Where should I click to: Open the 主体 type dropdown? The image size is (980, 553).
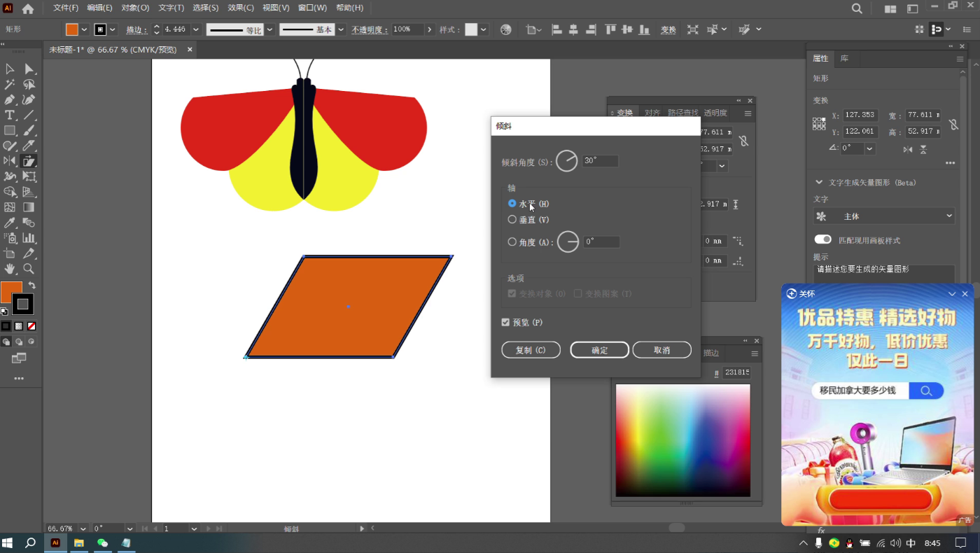[x=884, y=216]
